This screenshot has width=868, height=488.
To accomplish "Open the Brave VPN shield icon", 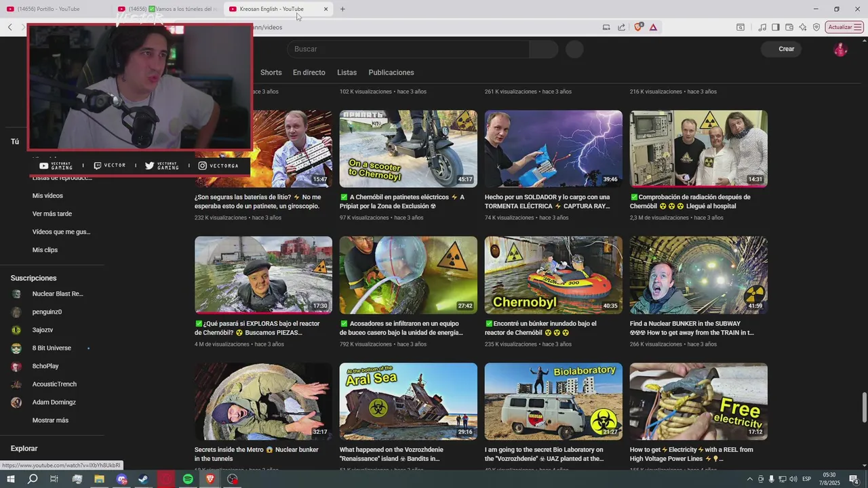I will 816,27.
